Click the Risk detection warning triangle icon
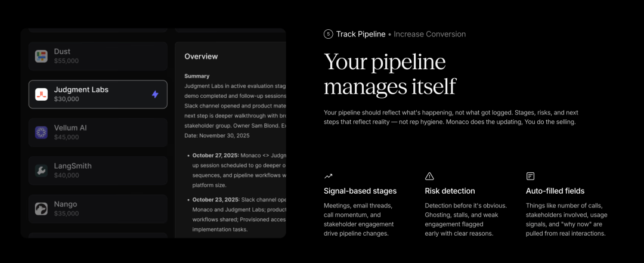Viewport: 644px width, 263px height. point(429,176)
